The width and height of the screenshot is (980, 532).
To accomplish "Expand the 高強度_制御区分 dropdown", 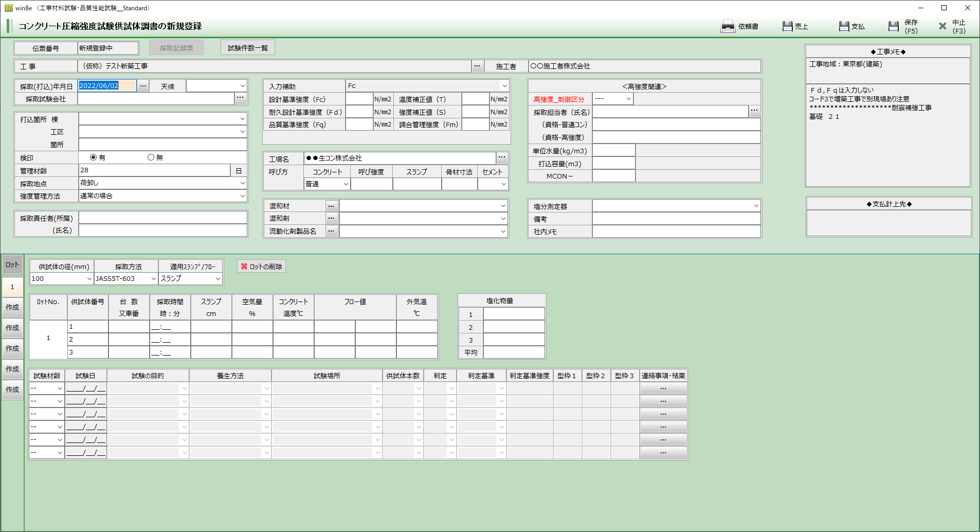I will [628, 99].
